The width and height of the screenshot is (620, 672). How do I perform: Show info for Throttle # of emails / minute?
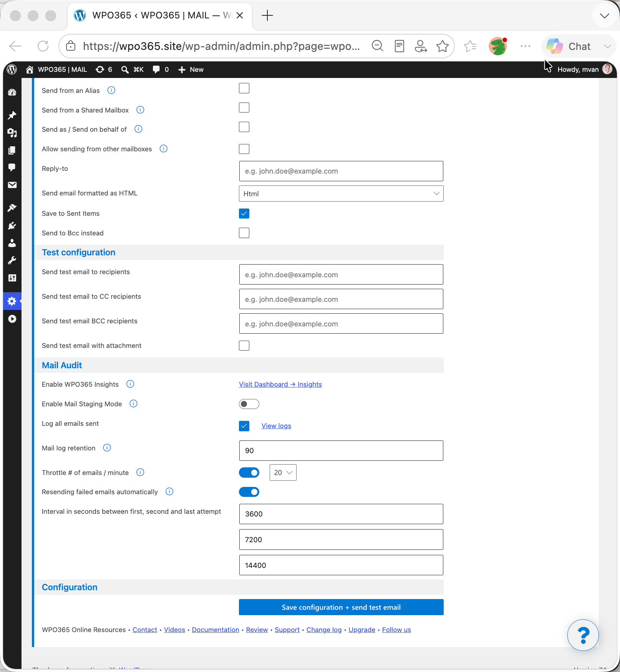(141, 472)
